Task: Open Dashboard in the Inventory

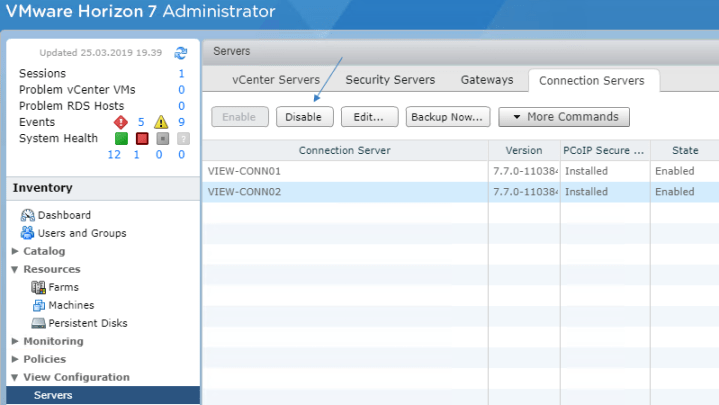Action: [x=64, y=215]
